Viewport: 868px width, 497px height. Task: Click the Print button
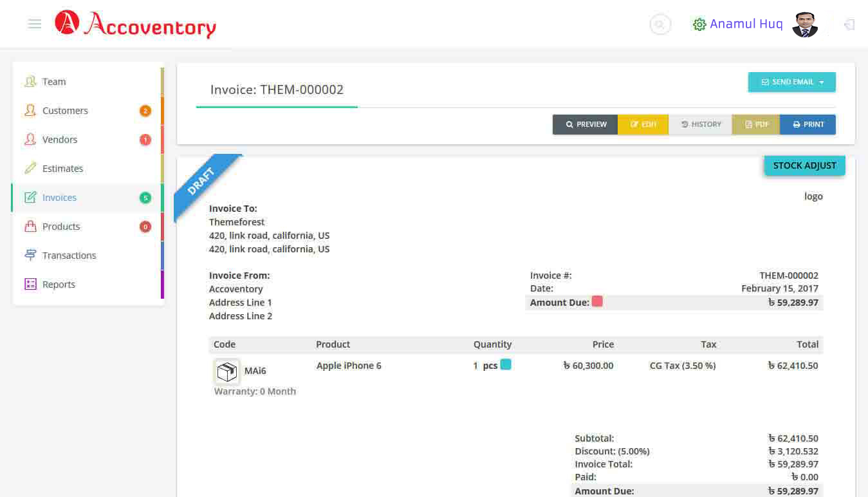tap(808, 124)
